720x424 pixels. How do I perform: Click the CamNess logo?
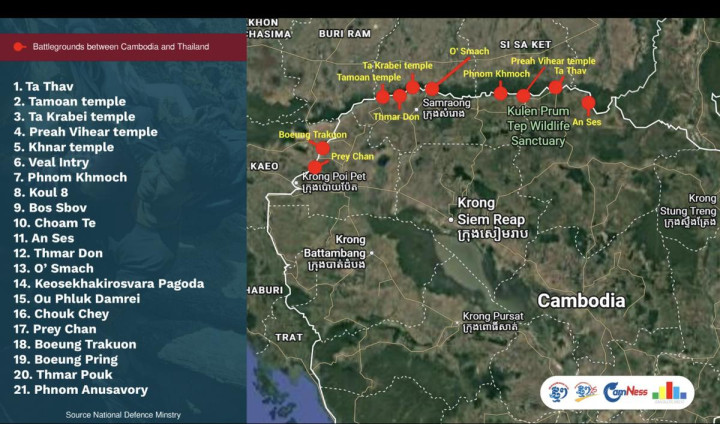[x=625, y=392]
